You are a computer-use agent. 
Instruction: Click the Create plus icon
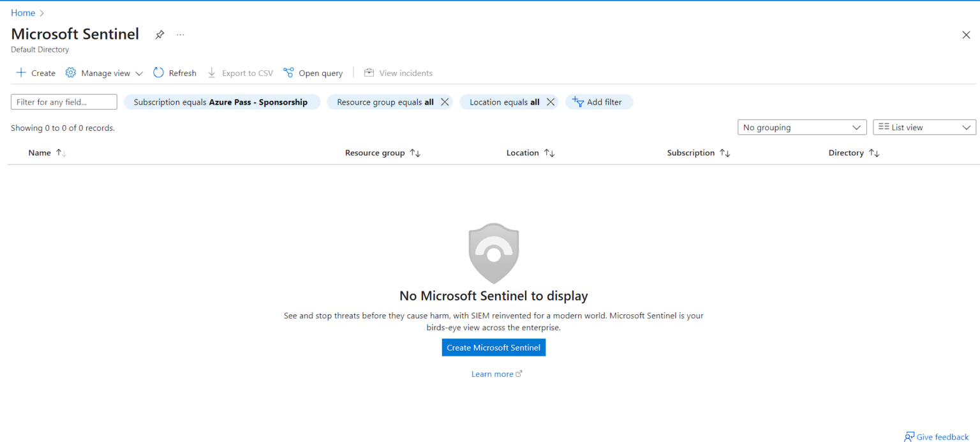(x=20, y=73)
